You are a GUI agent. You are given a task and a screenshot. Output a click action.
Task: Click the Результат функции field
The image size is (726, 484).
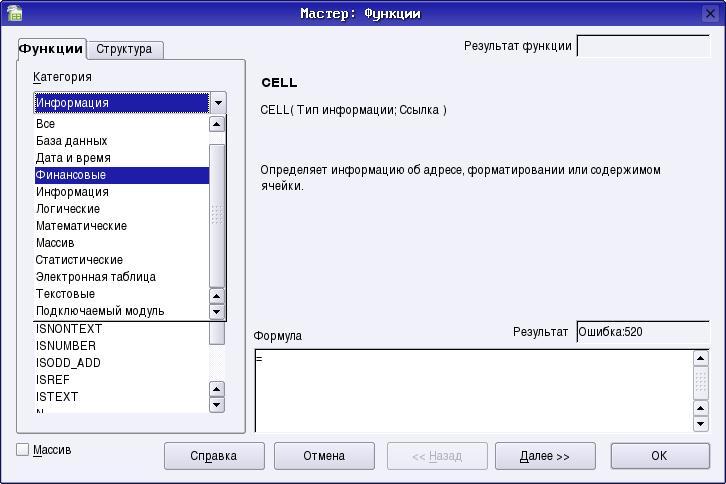(643, 46)
